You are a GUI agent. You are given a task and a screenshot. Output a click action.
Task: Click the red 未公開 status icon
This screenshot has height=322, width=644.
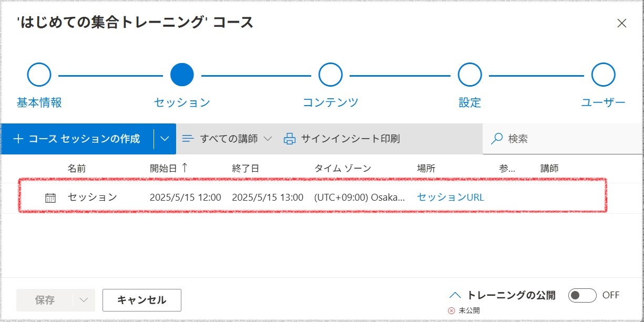coord(451,310)
